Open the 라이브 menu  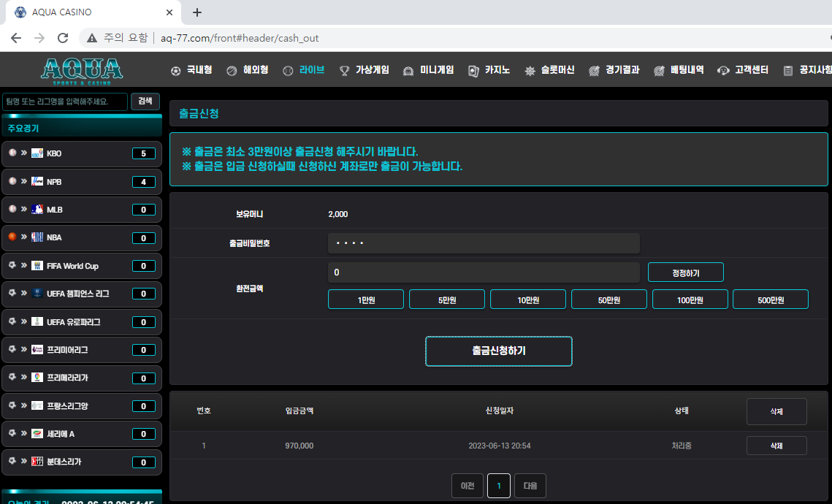[304, 70]
